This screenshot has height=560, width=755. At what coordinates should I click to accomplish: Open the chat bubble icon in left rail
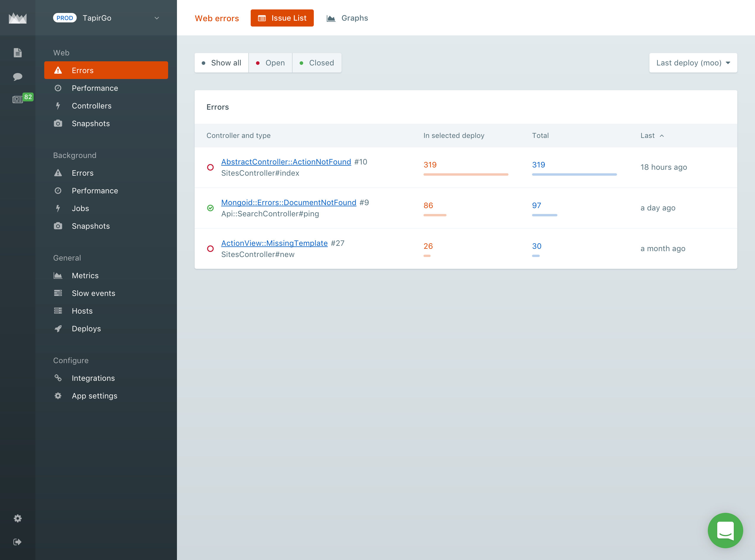[18, 77]
